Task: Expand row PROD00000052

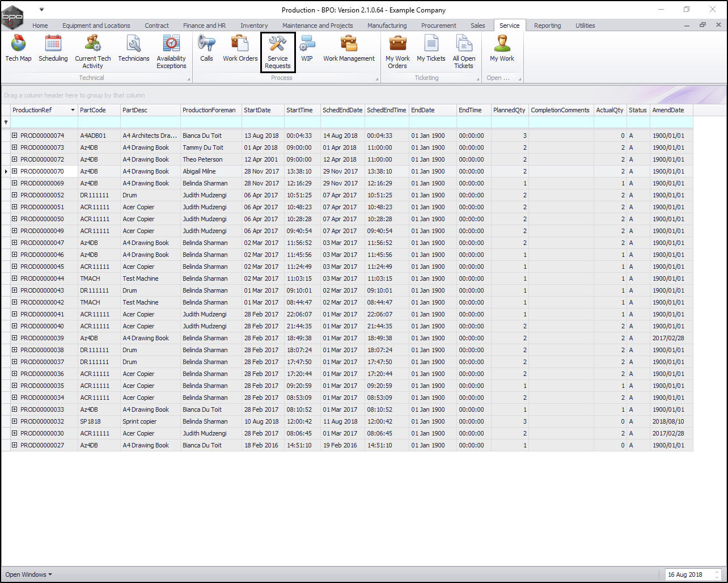Action: pos(15,195)
